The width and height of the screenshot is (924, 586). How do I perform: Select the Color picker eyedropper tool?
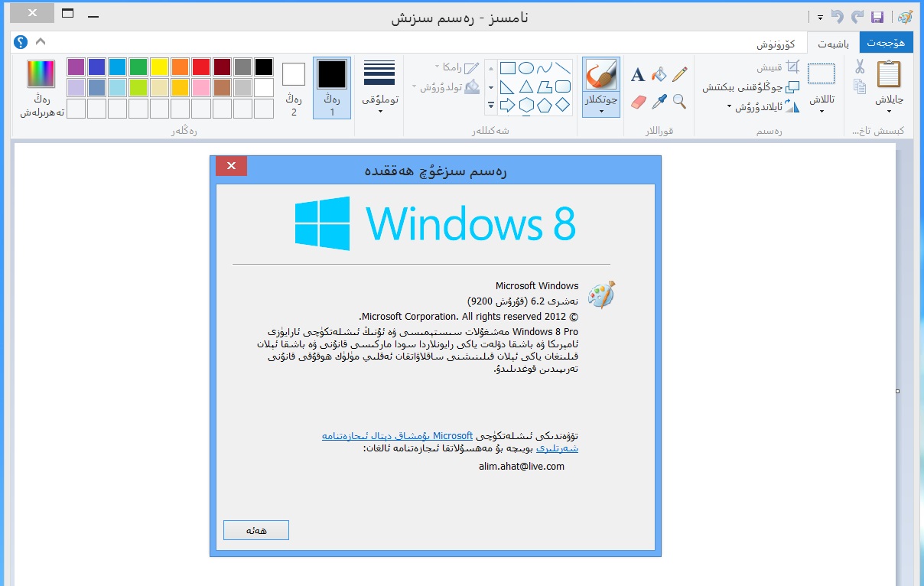(659, 101)
